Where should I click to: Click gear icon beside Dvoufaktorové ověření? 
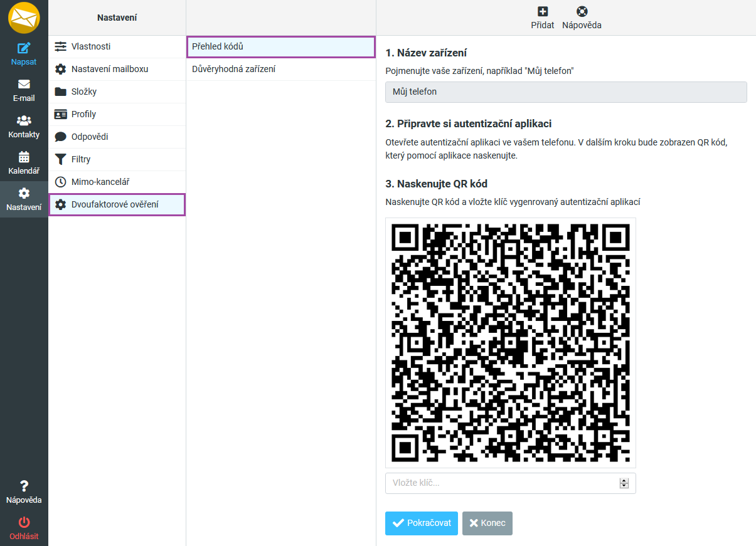(x=60, y=204)
